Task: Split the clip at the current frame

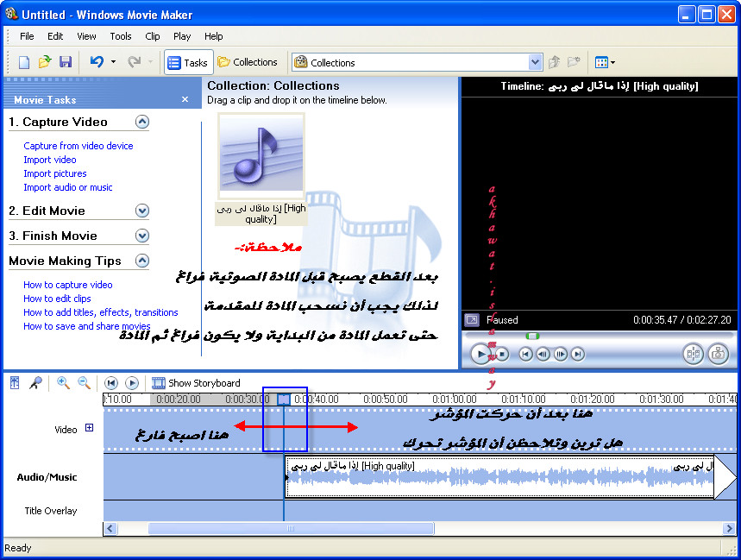Action: [694, 354]
